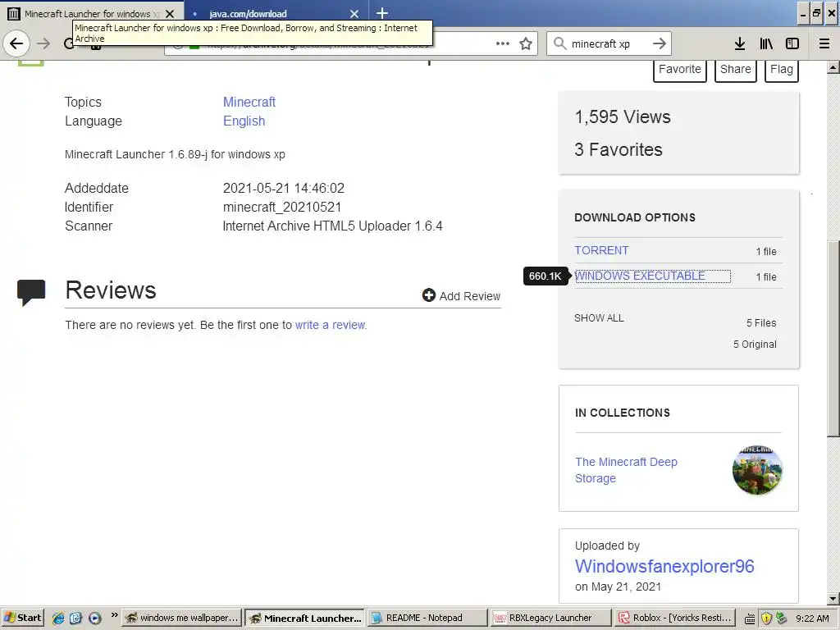Screen dimensions: 840x630
Task: Click the '5 Files' count label
Action: click(761, 322)
